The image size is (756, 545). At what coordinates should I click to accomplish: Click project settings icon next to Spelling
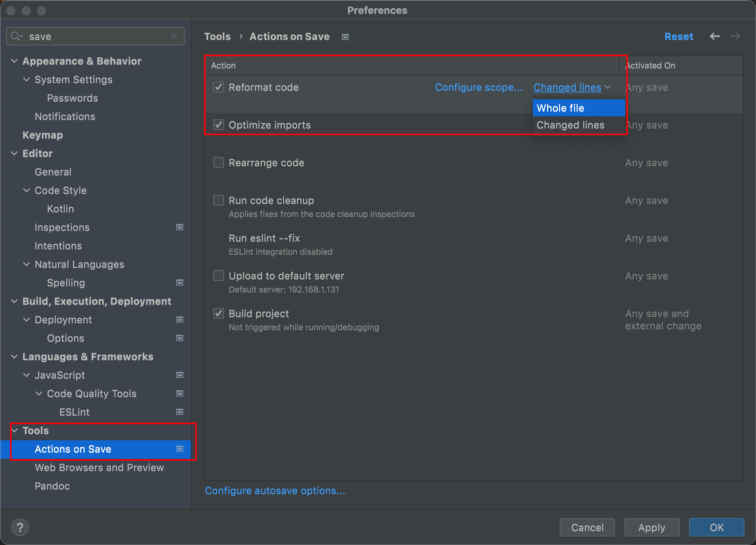(x=180, y=283)
